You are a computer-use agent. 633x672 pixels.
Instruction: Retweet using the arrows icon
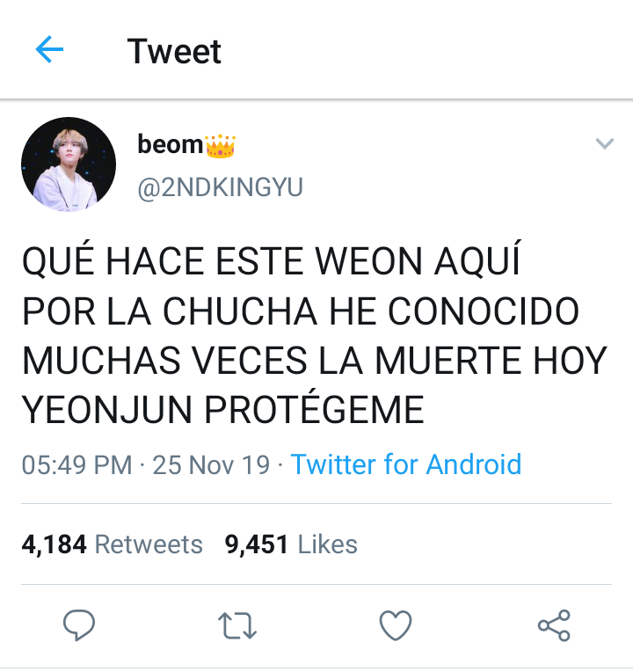click(237, 625)
